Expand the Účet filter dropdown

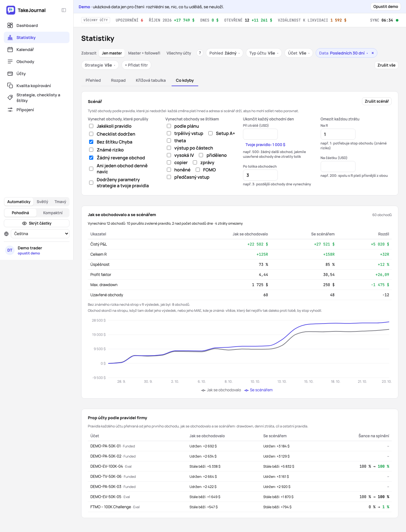[x=299, y=53]
